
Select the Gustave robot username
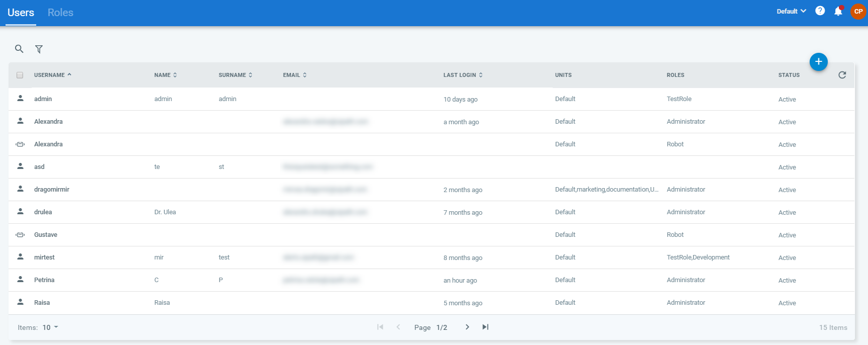tap(46, 235)
